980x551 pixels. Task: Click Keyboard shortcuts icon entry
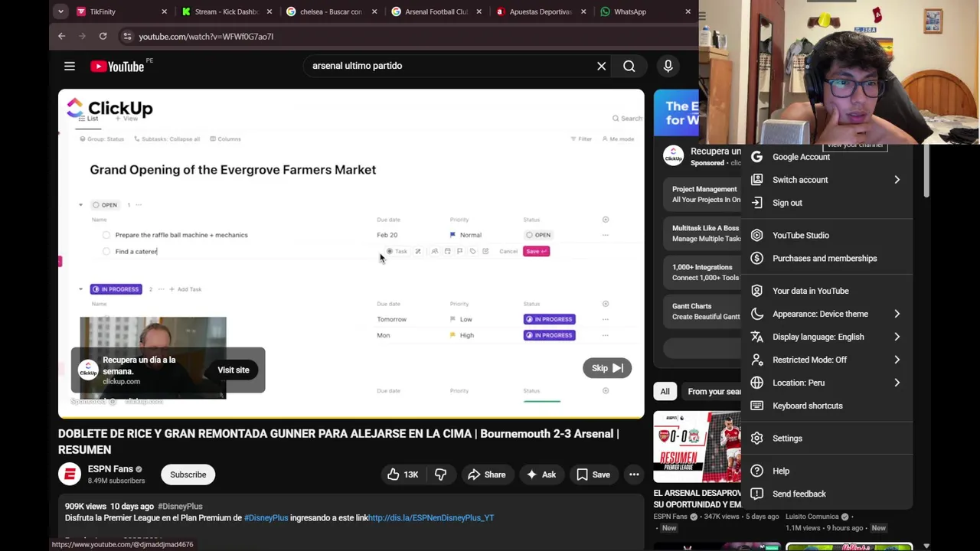click(x=756, y=406)
